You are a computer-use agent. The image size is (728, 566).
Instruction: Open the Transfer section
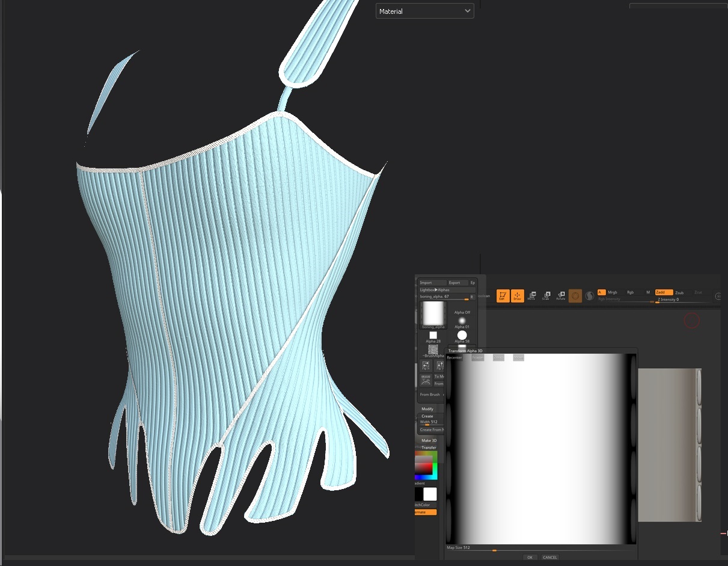pos(429,448)
